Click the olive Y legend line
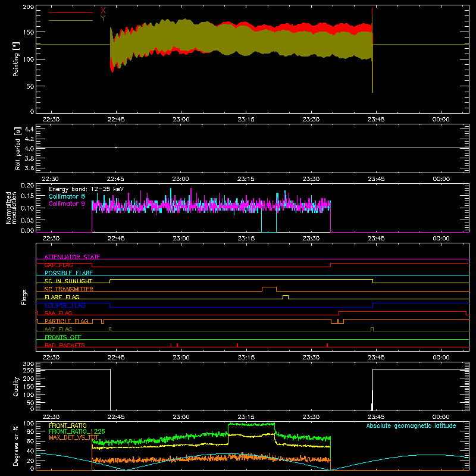Screen dimensions: 476x476 [71, 20]
